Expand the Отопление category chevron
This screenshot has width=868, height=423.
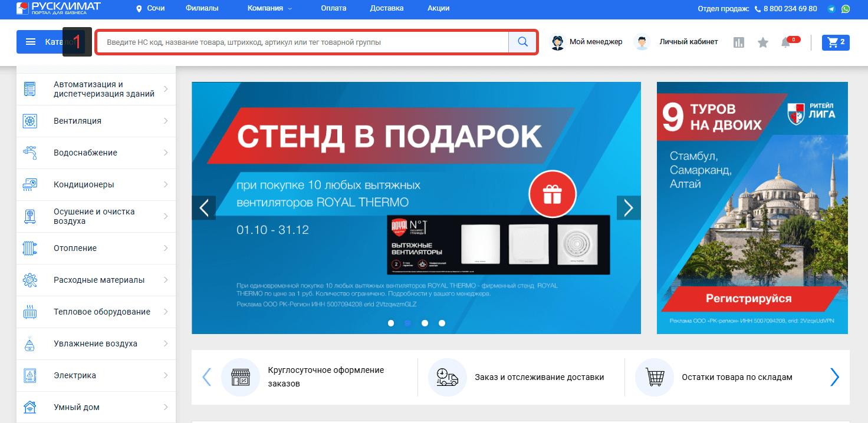166,248
